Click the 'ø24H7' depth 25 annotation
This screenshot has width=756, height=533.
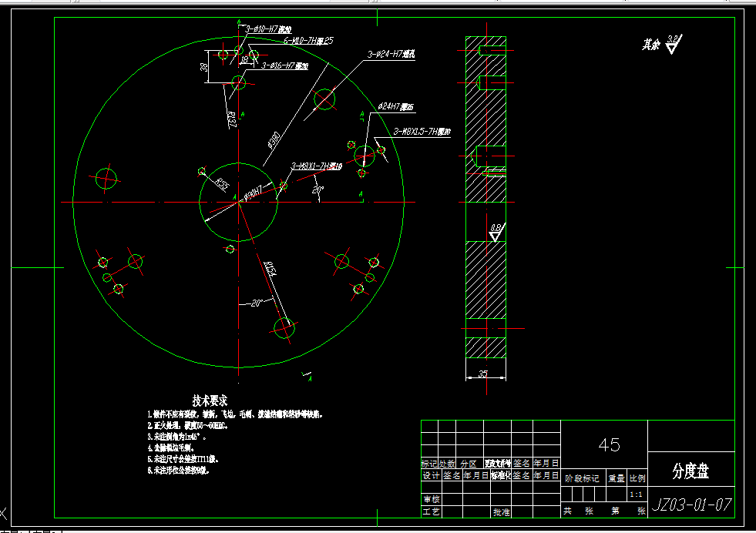pos(395,106)
